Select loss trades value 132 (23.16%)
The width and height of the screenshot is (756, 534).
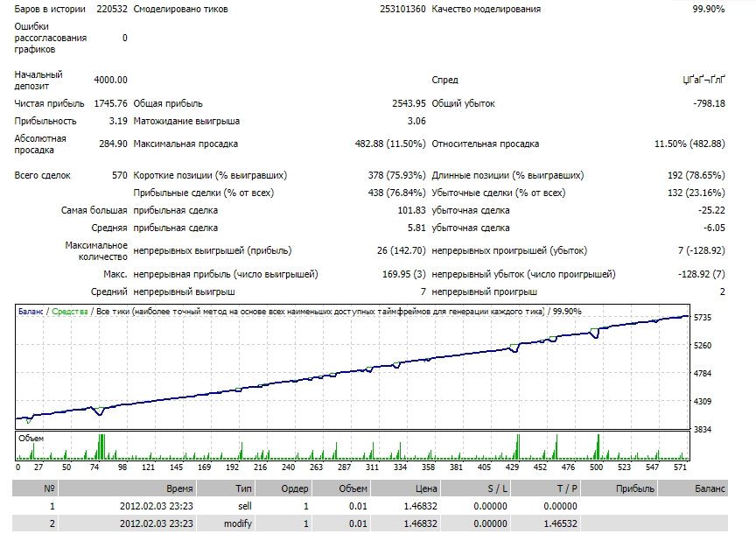tap(696, 193)
